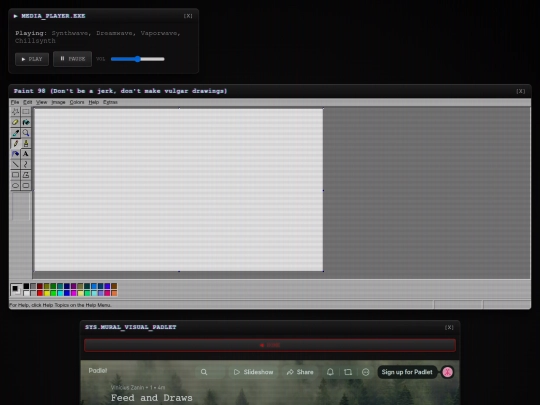Screen dimensions: 540x405
Task: Choose the Brush tool
Action: pyautogui.click(x=26, y=144)
